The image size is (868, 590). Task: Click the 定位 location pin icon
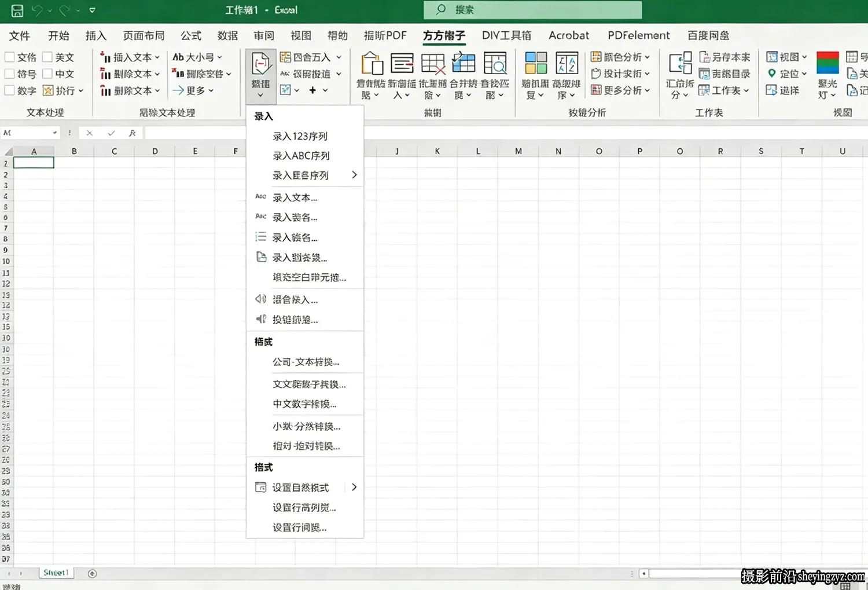(771, 74)
